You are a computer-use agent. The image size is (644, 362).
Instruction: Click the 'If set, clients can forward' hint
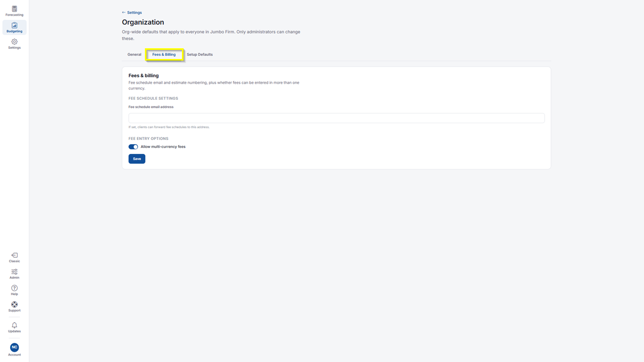169,127
